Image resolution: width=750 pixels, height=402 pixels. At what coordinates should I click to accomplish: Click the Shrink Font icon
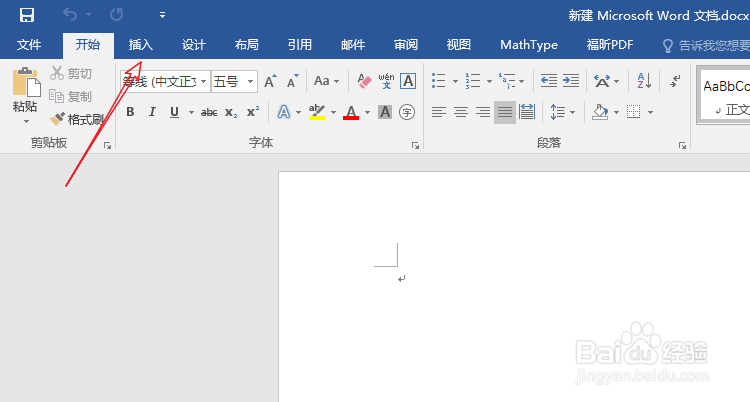click(292, 81)
